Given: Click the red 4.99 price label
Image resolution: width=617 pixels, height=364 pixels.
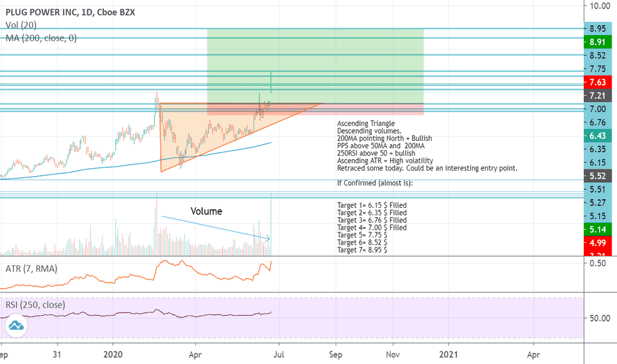Looking at the screenshot, I should (597, 243).
